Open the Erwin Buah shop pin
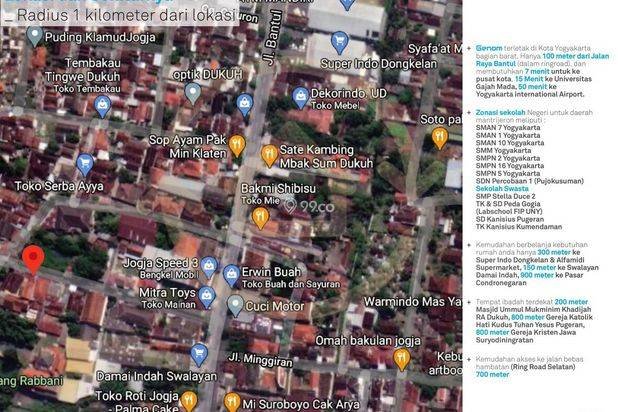 click(231, 276)
